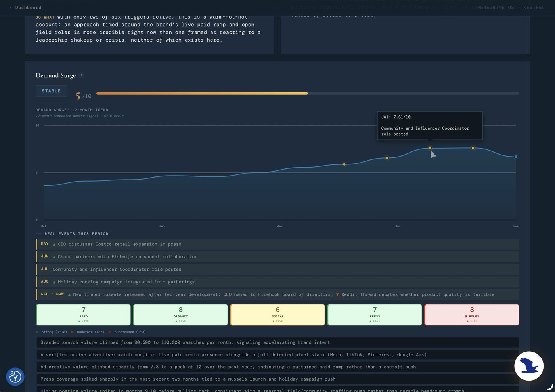Image resolution: width=555 pixels, height=392 pixels.
Task: Open the clock checkmark widget icon
Action: pyautogui.click(x=15, y=377)
